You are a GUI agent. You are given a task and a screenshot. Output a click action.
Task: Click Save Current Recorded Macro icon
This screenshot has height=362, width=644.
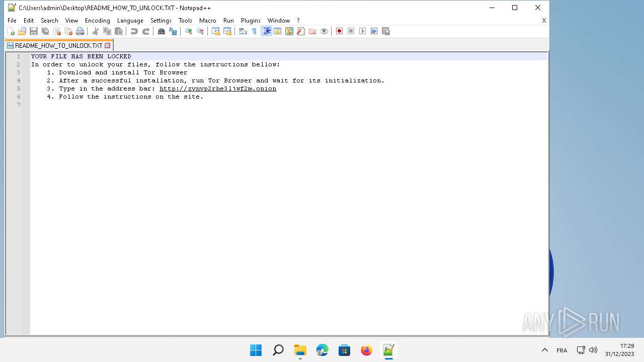386,31
